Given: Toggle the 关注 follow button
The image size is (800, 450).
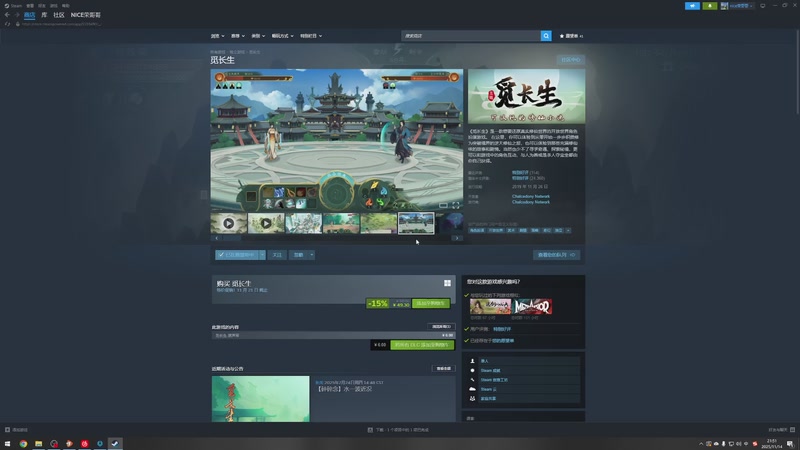Looking at the screenshot, I should click(x=277, y=255).
